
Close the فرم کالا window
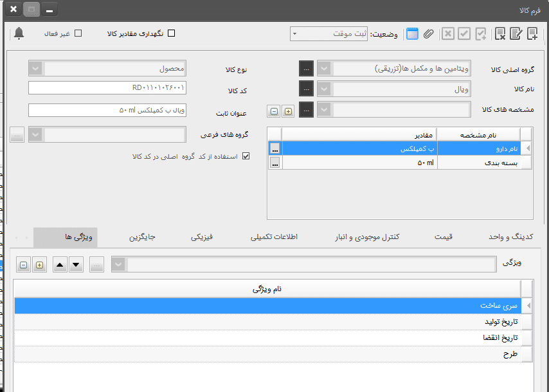point(14,10)
